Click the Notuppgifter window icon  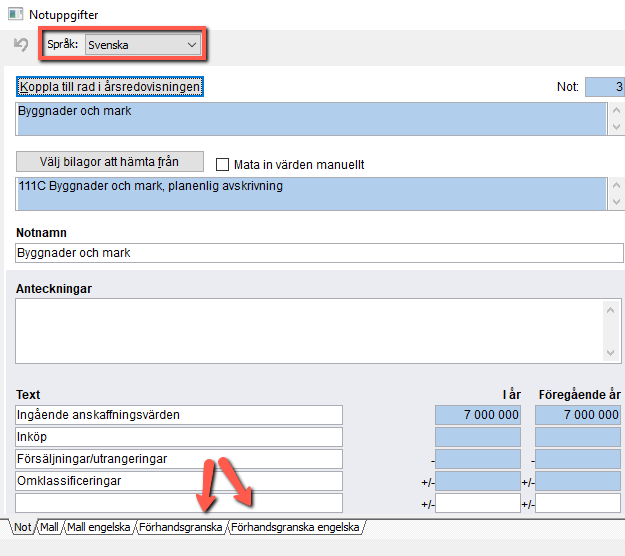coord(15,14)
